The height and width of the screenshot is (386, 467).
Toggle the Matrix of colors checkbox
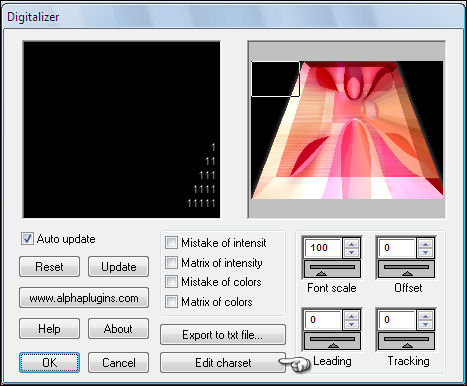171,302
